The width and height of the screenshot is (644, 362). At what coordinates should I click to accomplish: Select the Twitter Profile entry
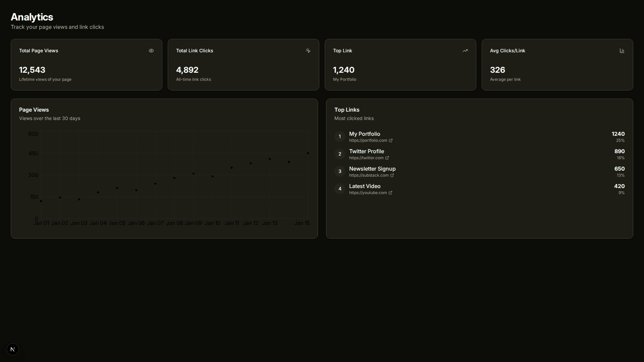pos(367,151)
